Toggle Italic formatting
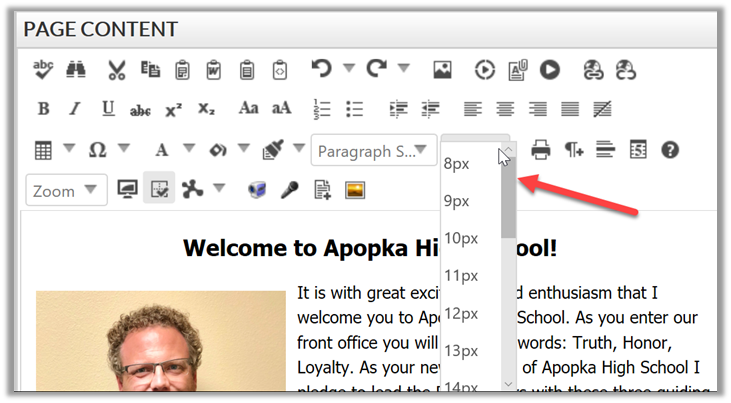 point(74,109)
